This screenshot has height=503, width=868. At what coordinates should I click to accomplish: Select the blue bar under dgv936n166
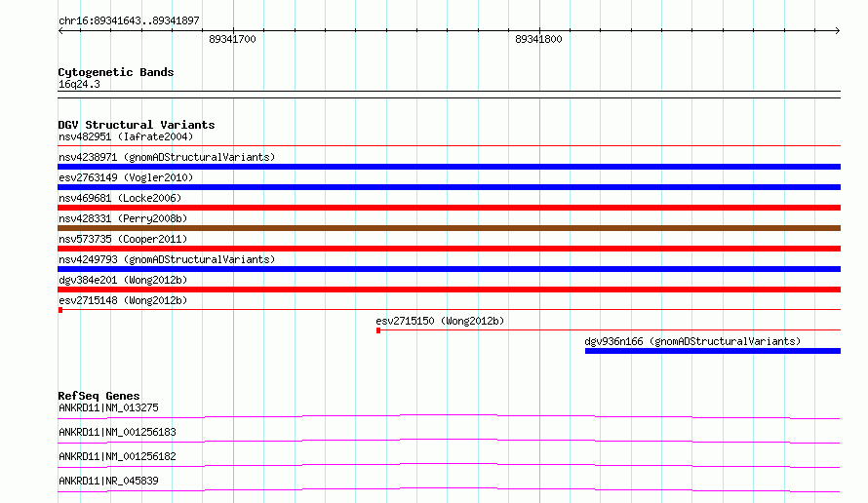[713, 351]
